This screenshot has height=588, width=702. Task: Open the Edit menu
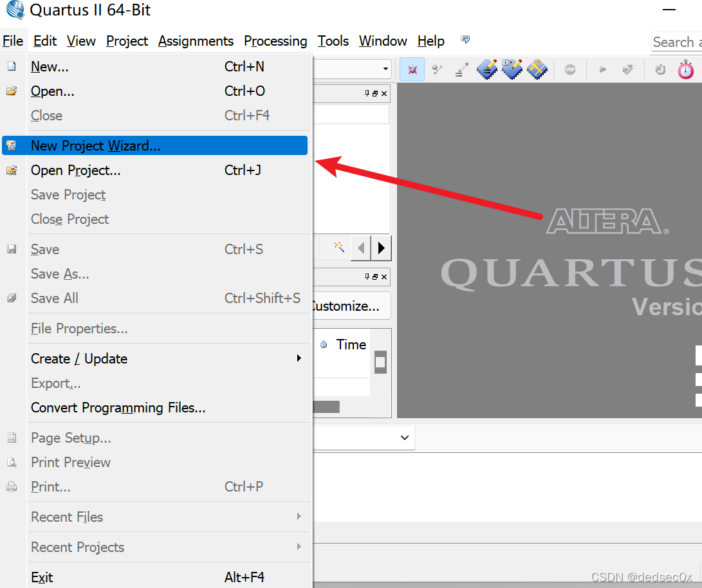tap(45, 41)
